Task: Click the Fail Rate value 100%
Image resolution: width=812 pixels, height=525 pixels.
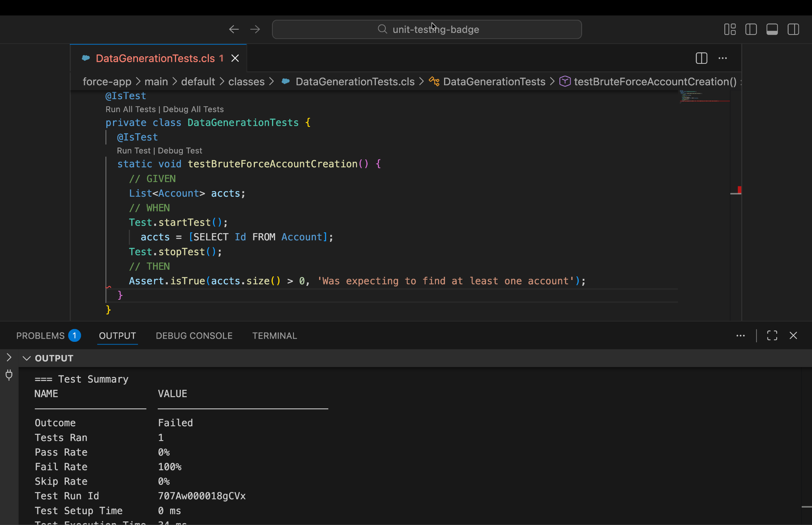Action: (170, 467)
